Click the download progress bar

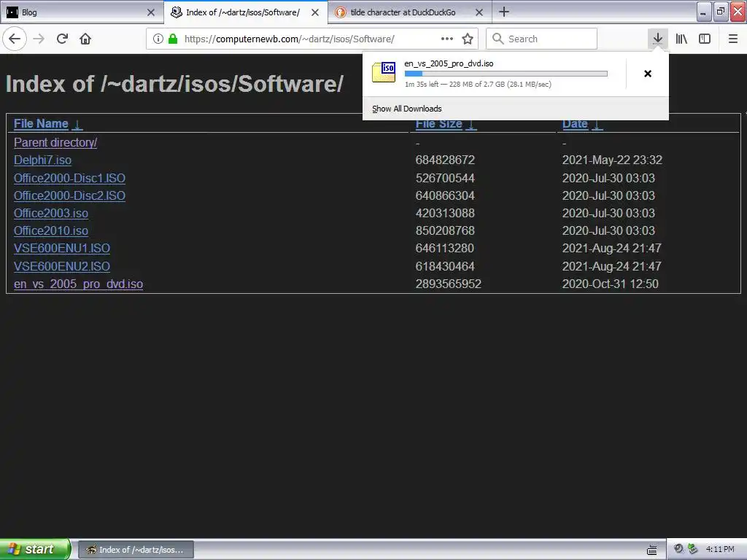506,74
